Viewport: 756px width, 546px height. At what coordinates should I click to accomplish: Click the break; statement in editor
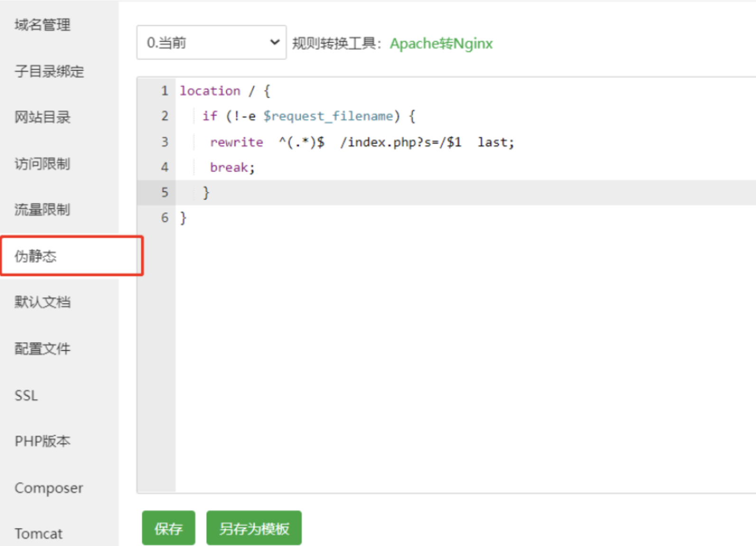pyautogui.click(x=232, y=167)
